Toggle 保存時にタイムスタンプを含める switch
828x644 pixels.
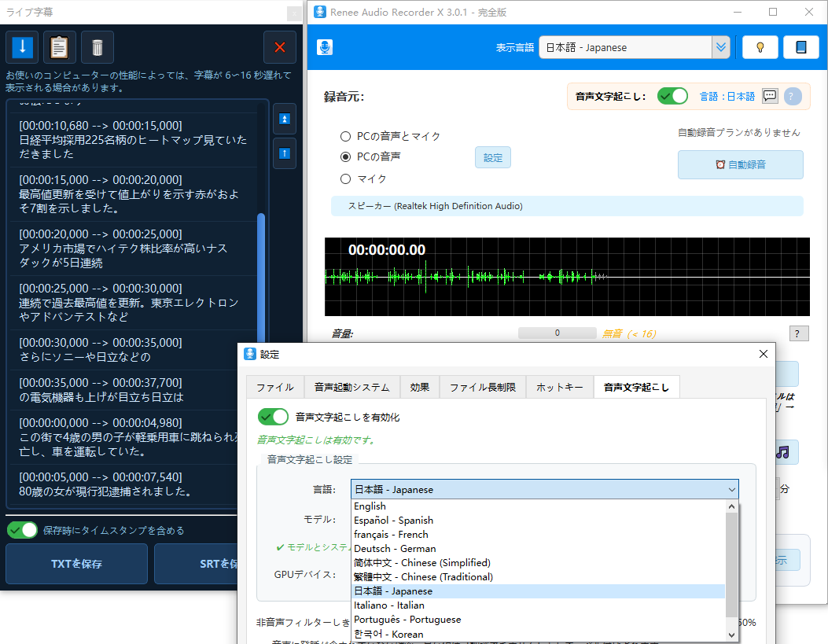click(22, 530)
